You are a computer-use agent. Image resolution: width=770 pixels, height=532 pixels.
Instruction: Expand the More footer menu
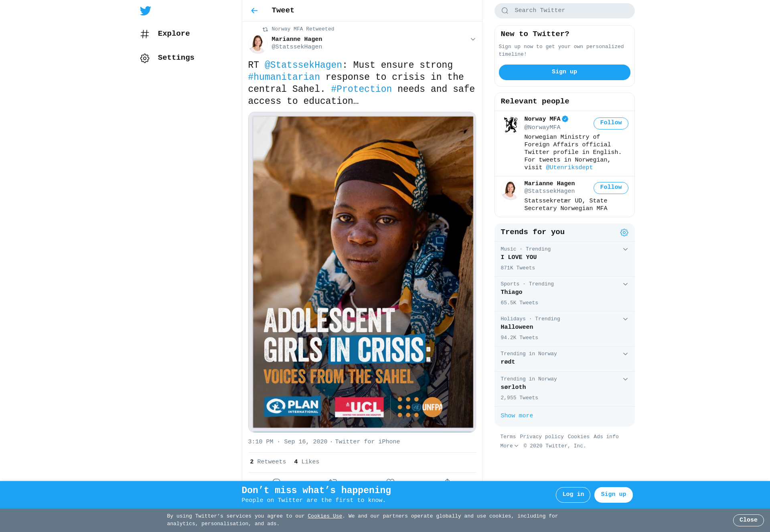tap(509, 446)
